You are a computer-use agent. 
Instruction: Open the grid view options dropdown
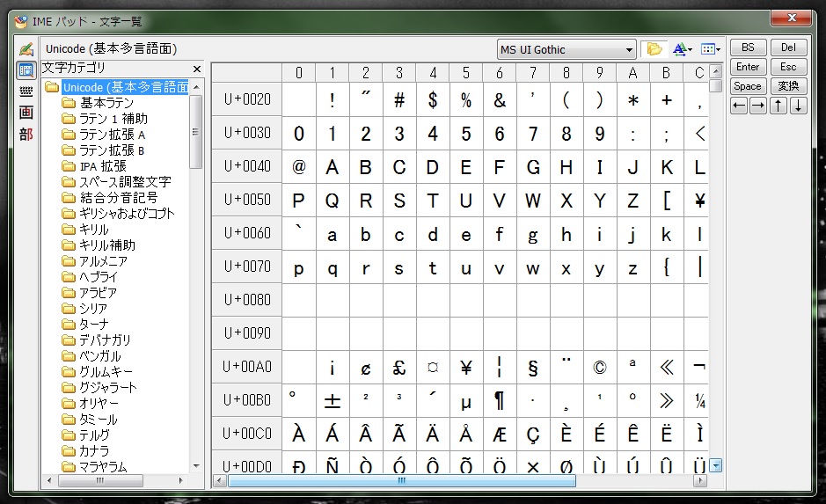click(x=710, y=49)
